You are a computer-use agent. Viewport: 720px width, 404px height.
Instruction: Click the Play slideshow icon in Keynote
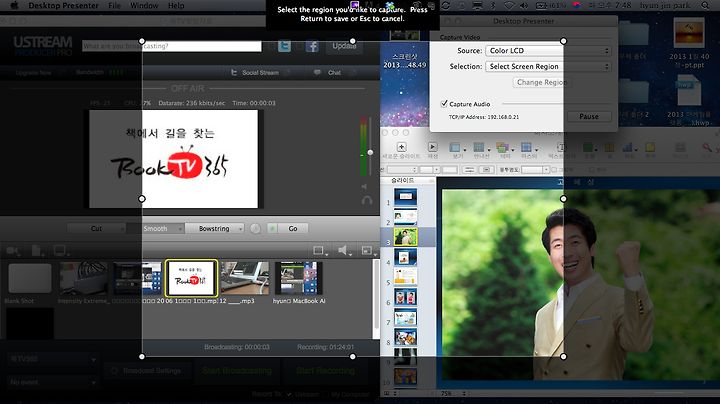coord(433,147)
